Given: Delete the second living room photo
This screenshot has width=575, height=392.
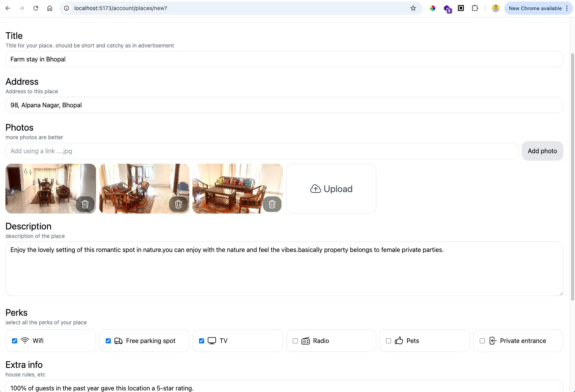Looking at the screenshot, I should point(178,204).
